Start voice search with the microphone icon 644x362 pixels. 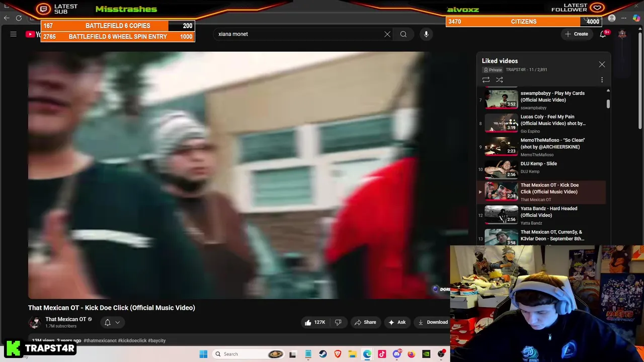click(426, 34)
